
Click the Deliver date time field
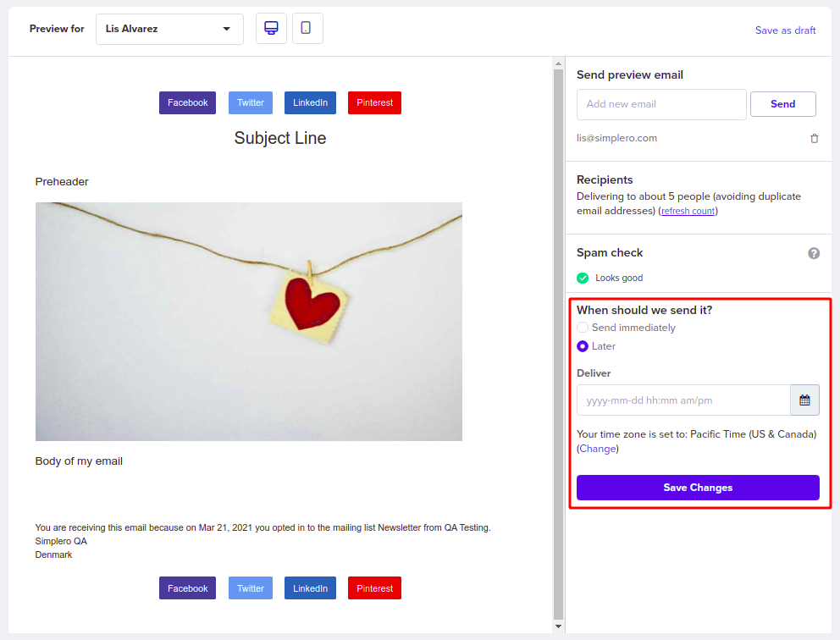(683, 400)
